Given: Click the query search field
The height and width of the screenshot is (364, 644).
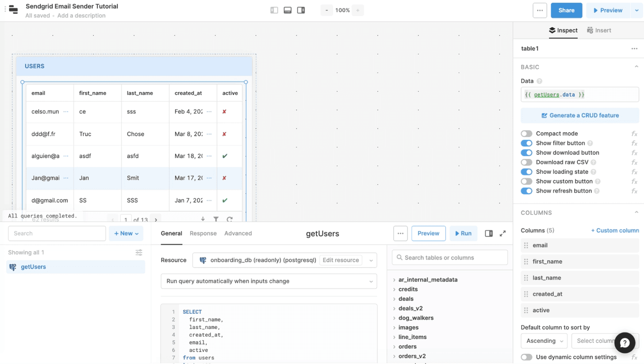Looking at the screenshot, I should click(57, 233).
